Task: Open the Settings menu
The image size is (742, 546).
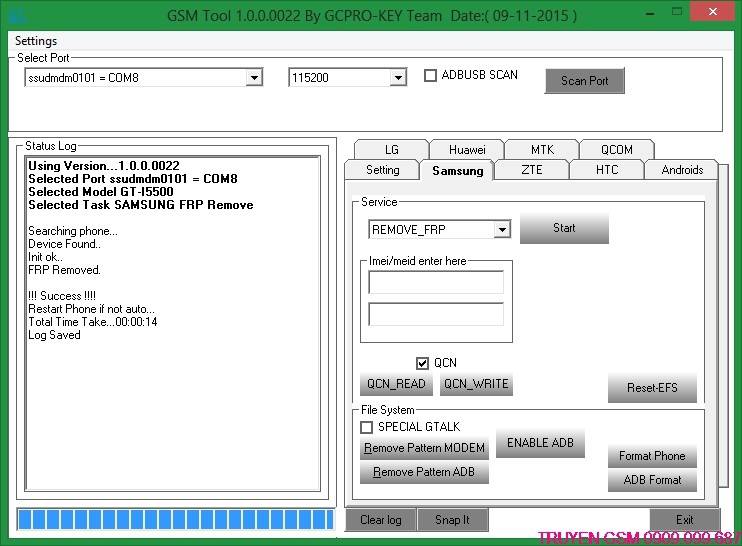Action: pos(36,41)
